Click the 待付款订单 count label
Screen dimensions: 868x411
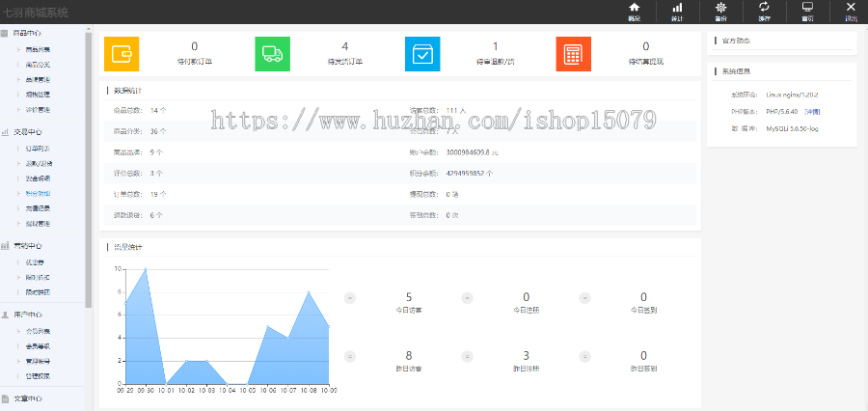click(194, 62)
